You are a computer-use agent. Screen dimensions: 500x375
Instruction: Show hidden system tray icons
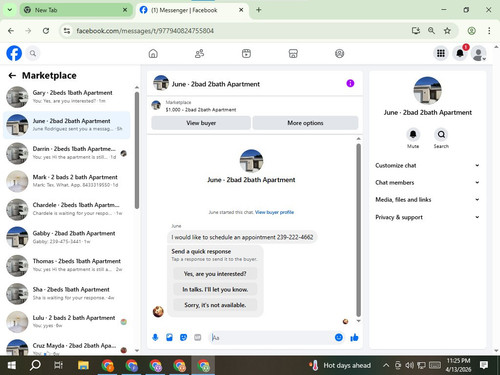click(386, 365)
